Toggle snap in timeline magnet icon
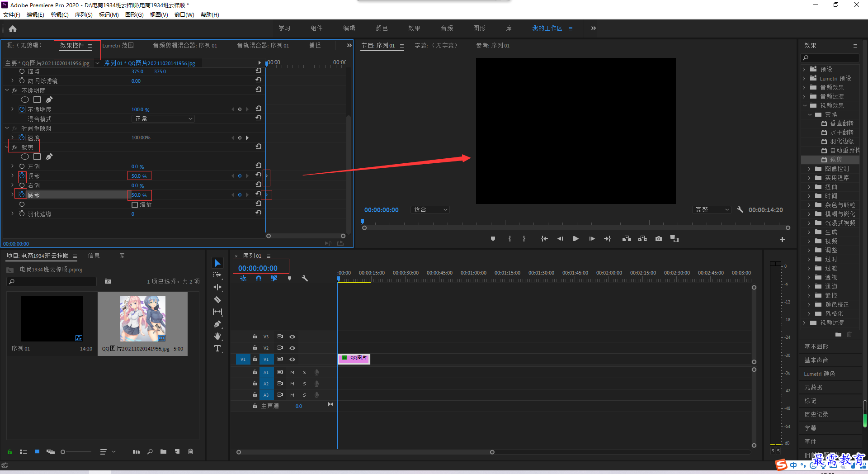This screenshot has width=868, height=474. [x=259, y=279]
